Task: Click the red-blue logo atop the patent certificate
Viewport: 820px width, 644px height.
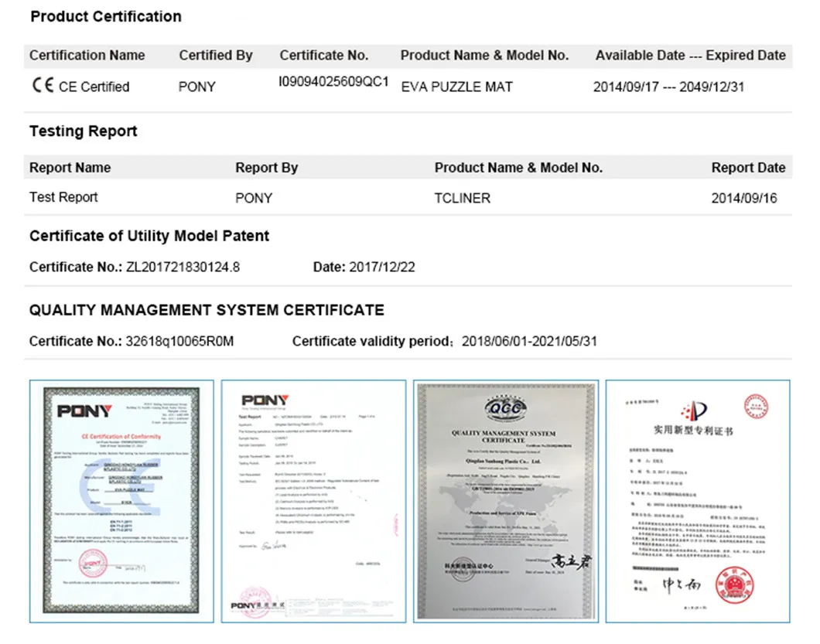Action: [x=693, y=409]
